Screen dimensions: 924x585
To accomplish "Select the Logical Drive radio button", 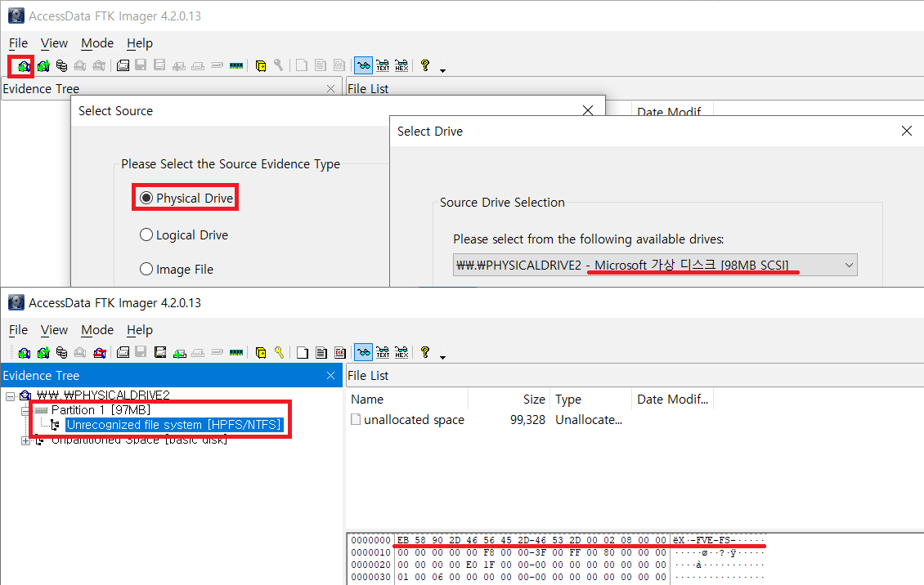I will point(146,235).
